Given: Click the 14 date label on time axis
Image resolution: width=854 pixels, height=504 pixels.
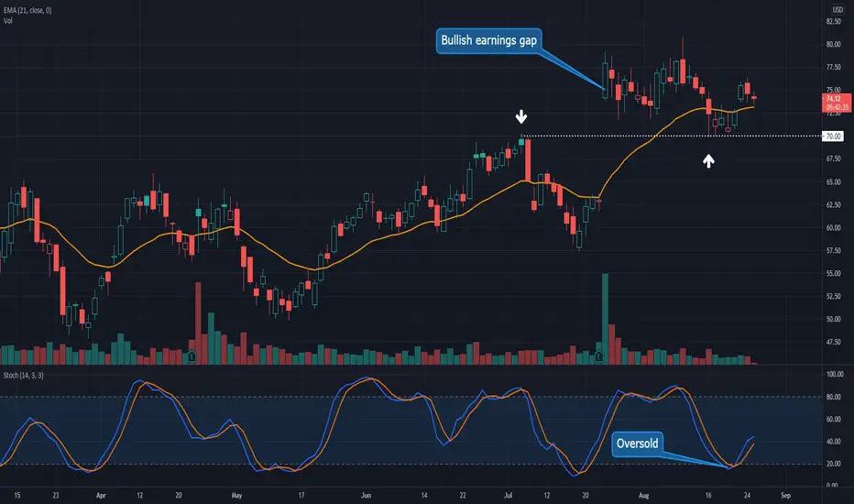Looking at the screenshot, I should point(423,495).
